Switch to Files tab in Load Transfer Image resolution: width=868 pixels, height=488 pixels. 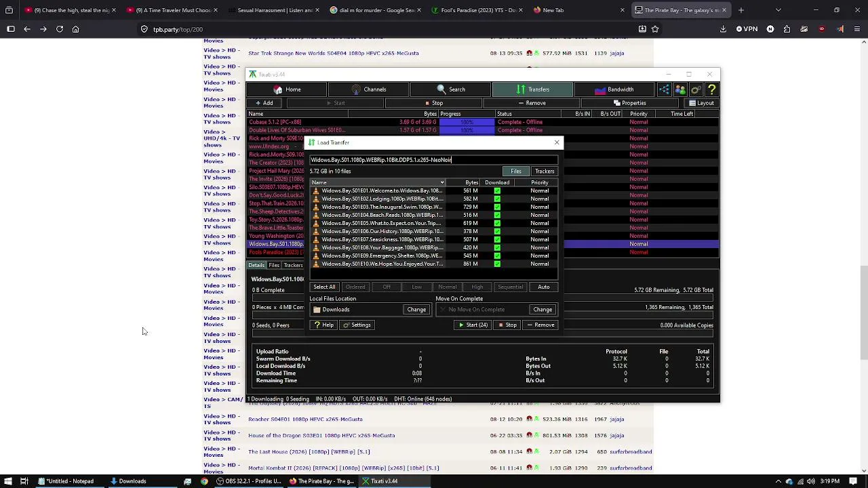coord(516,171)
